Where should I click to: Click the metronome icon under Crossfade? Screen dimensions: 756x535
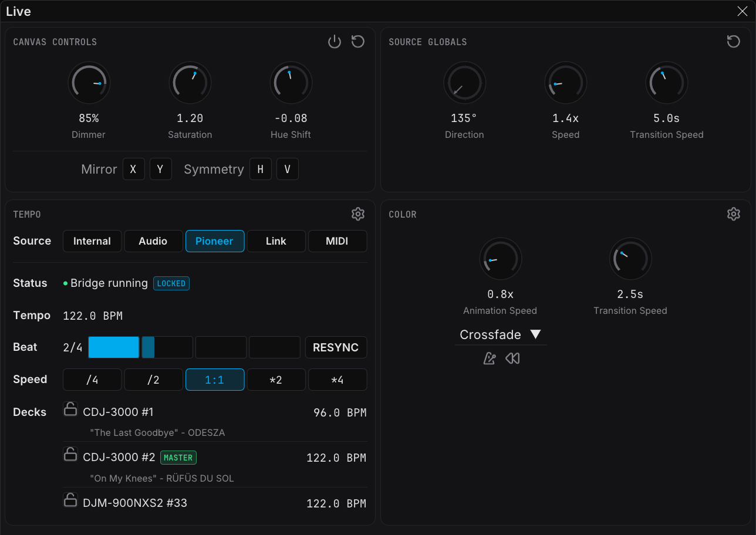[x=490, y=358]
